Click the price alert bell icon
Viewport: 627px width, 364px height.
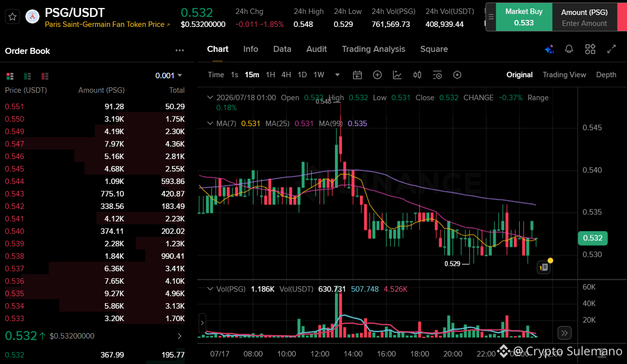point(569,49)
